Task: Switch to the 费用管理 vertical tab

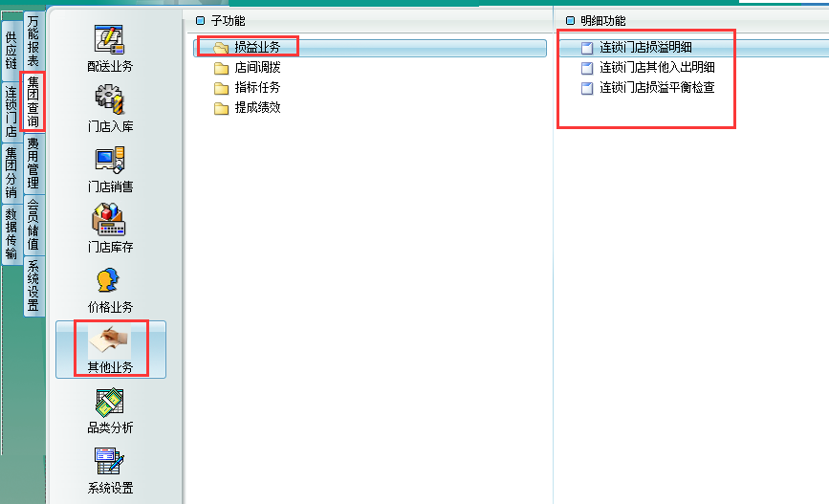Action: click(x=33, y=164)
